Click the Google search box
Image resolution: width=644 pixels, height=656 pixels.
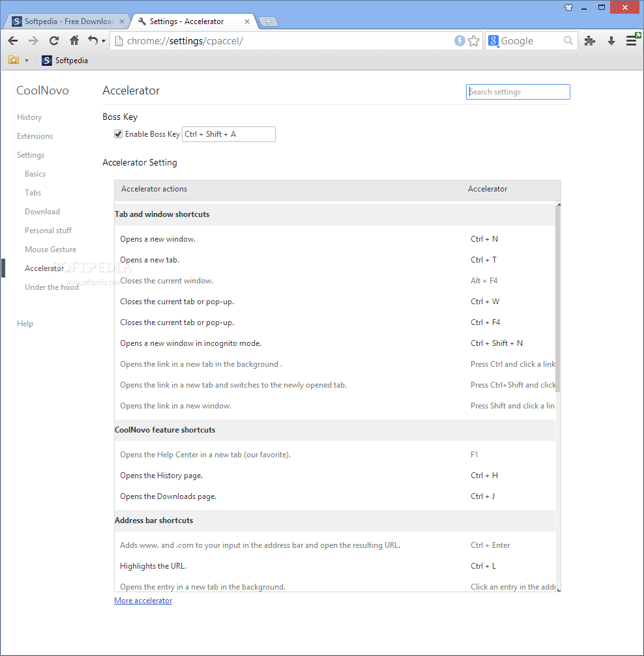tap(531, 41)
